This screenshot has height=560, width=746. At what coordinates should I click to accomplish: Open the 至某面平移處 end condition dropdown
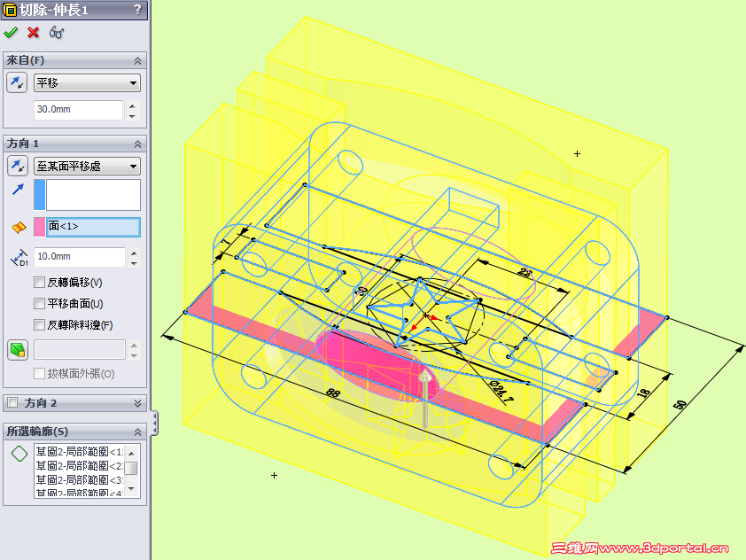point(87,166)
